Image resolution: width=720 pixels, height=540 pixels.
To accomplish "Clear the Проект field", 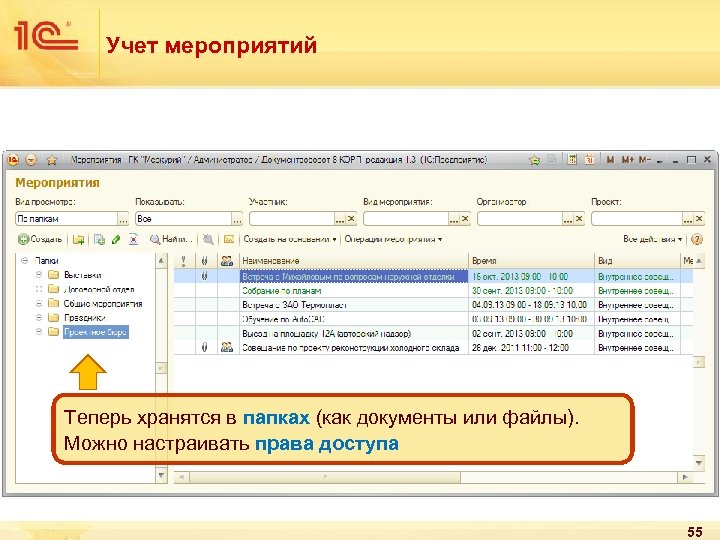I will click(699, 219).
